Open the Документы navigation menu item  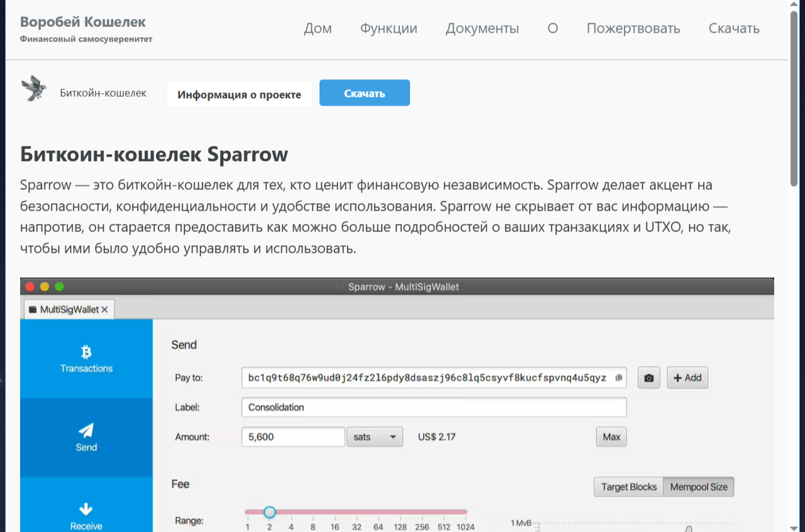pos(482,28)
